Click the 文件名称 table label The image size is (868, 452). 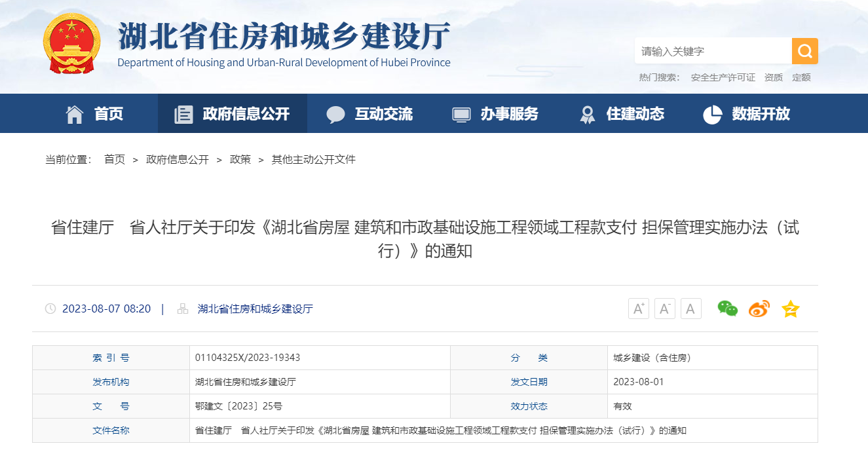point(111,430)
